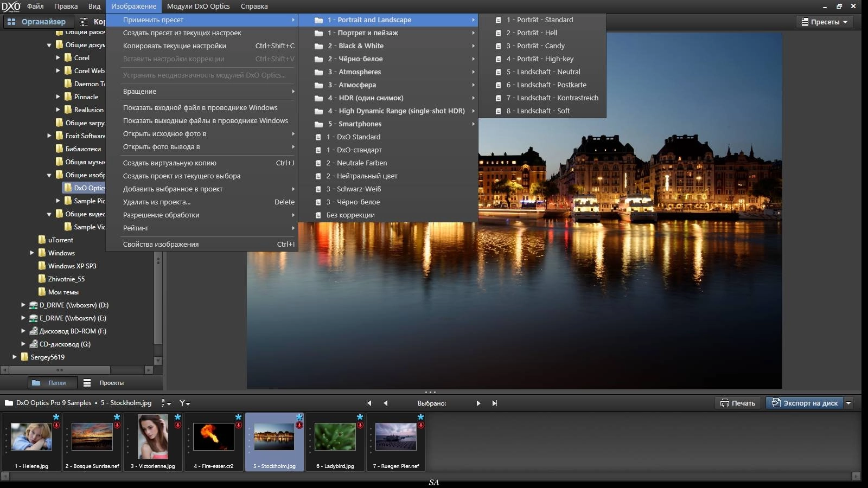Choose Свойства изображения menu entry
The image size is (868, 488).
tap(202, 244)
